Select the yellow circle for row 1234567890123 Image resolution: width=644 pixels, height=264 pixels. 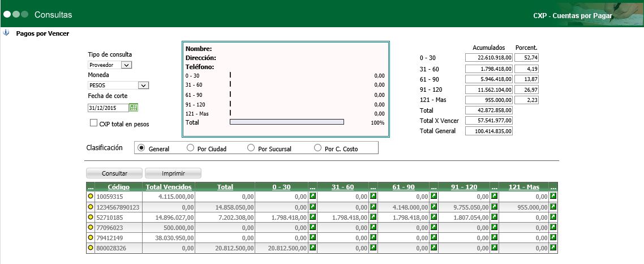pyautogui.click(x=91, y=206)
